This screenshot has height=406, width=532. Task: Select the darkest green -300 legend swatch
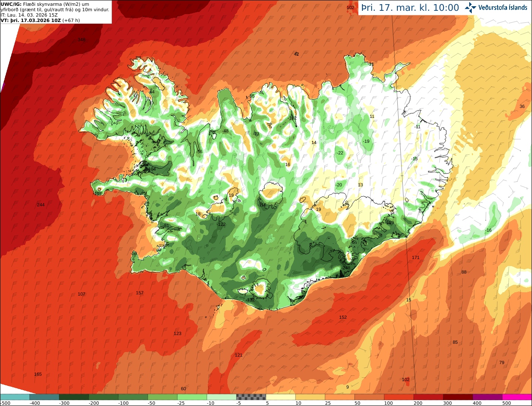click(x=74, y=397)
